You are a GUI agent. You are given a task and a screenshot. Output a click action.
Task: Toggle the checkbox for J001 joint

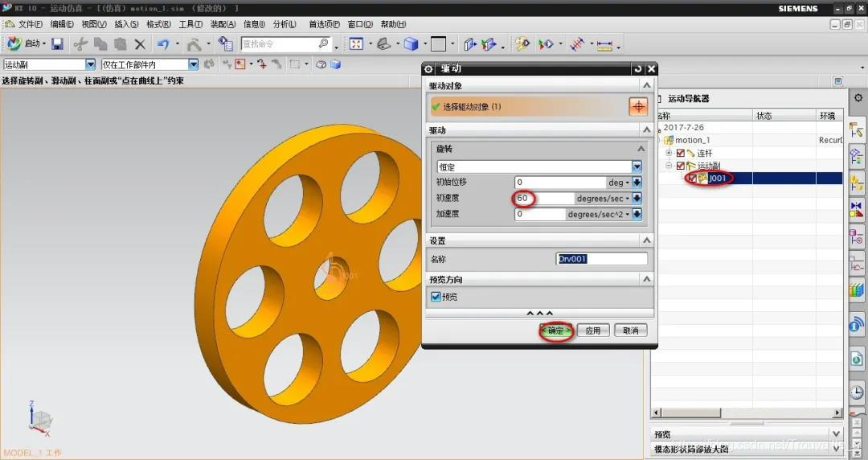click(x=692, y=179)
